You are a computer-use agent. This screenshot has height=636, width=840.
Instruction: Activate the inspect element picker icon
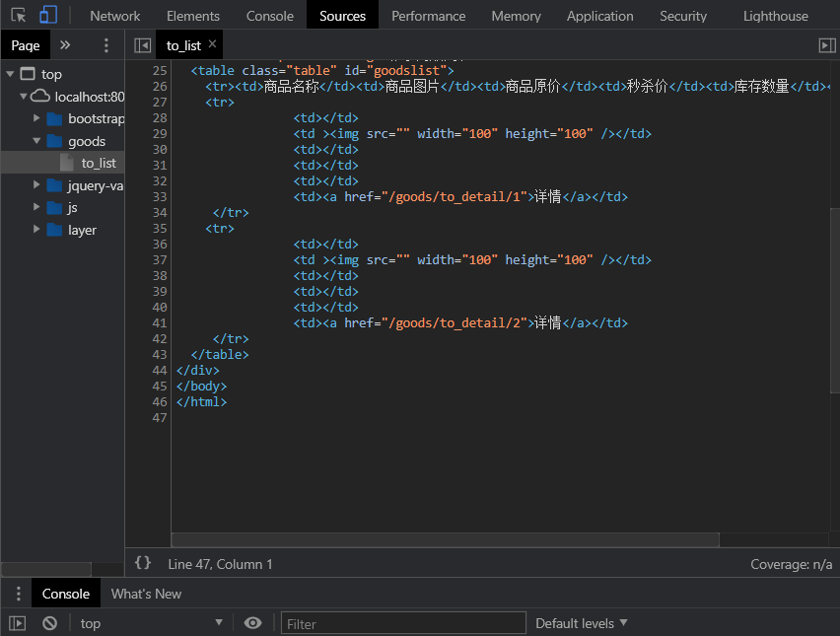pos(19,16)
